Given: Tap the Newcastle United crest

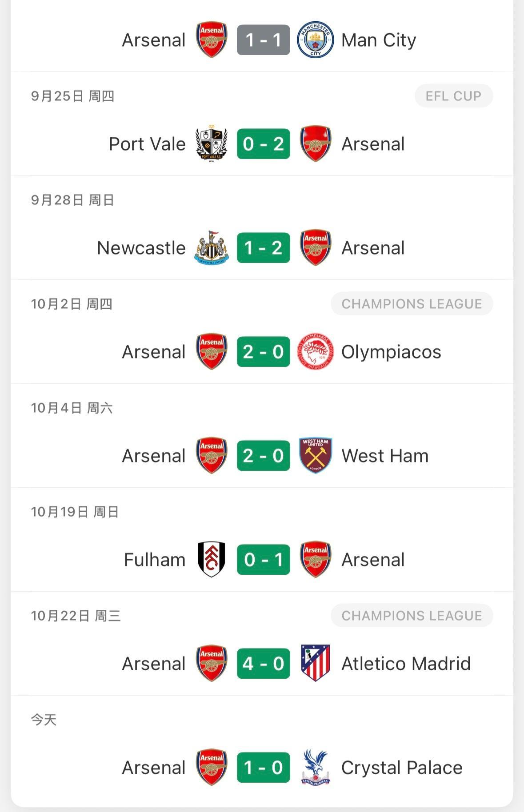Looking at the screenshot, I should click(x=212, y=248).
